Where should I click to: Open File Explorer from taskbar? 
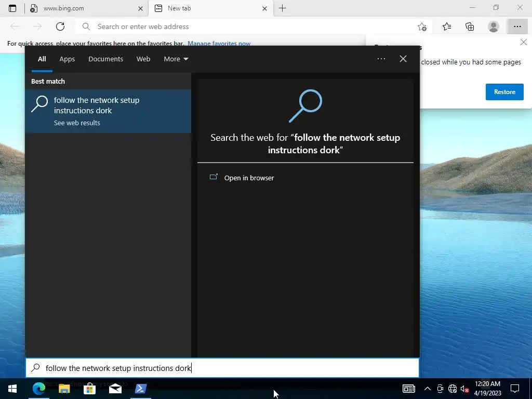pos(64,389)
